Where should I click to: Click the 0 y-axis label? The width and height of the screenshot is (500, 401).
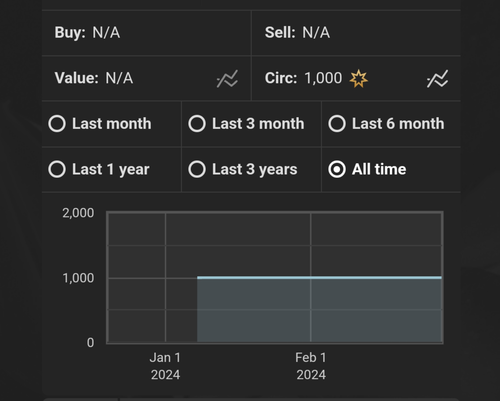click(90, 343)
